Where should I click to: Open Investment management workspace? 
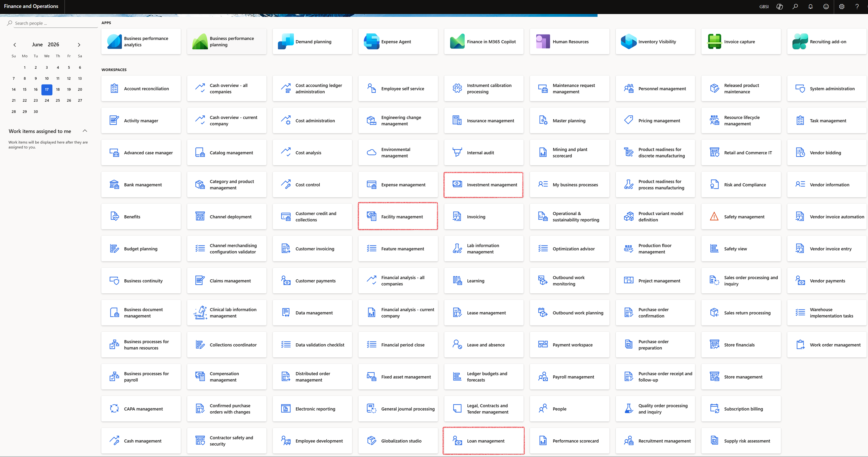click(484, 185)
